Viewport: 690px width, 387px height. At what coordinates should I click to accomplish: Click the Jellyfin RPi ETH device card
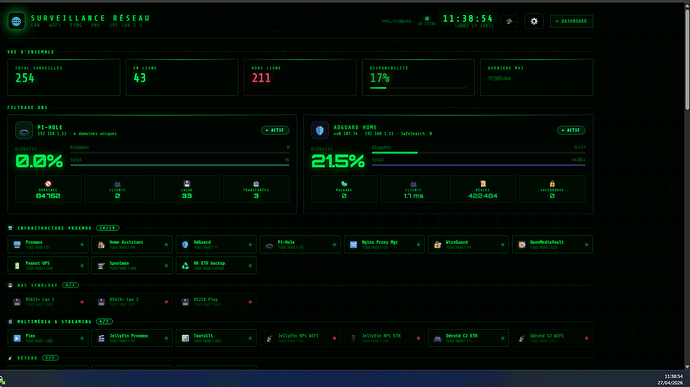tap(384, 339)
